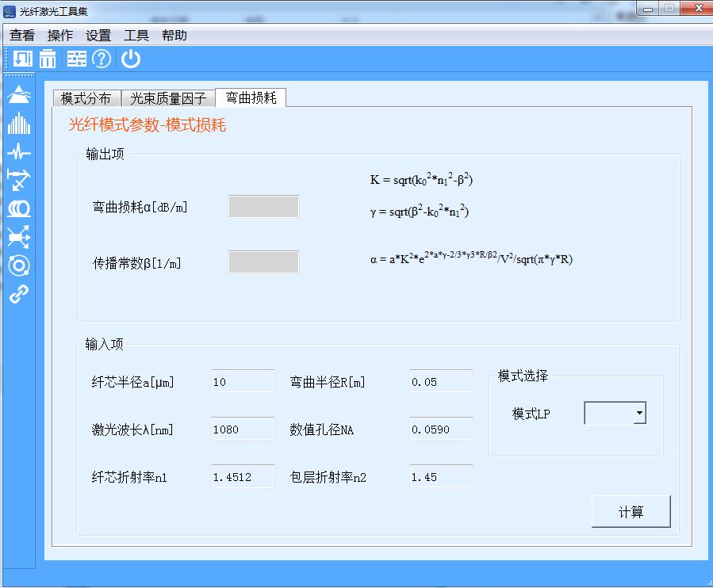
Task: Open the 工具 menu
Action: (136, 35)
